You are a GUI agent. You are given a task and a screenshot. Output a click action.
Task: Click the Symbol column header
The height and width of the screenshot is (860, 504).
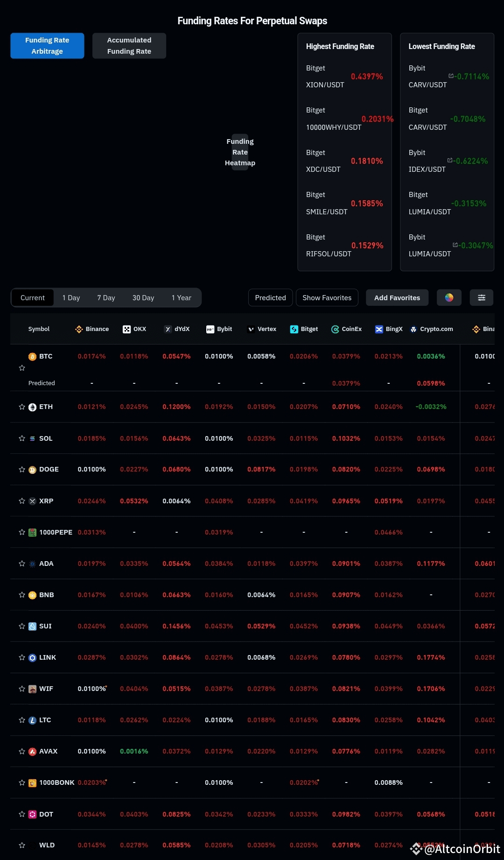tap(39, 329)
